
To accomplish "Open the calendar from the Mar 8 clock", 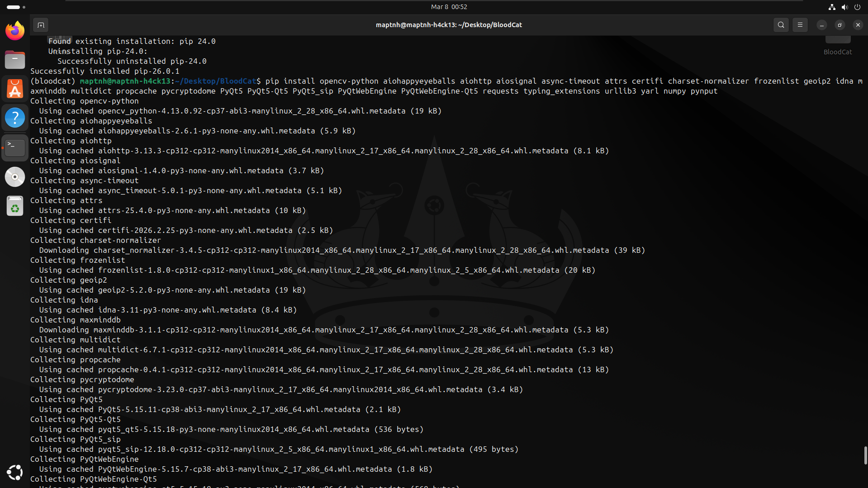I will pyautogui.click(x=449, y=7).
